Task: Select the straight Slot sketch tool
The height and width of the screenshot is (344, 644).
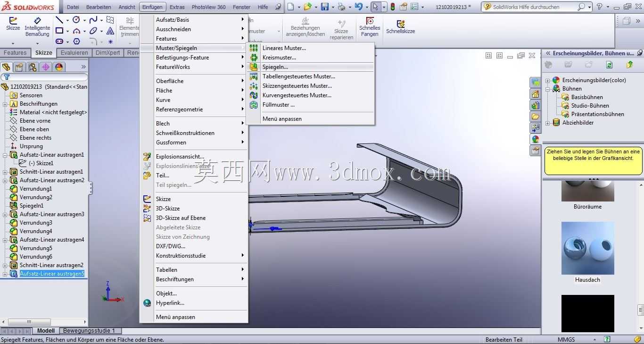Action: (x=59, y=42)
